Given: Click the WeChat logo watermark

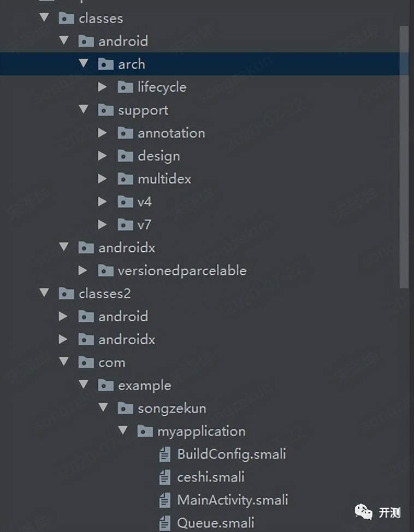Looking at the screenshot, I should tap(363, 511).
